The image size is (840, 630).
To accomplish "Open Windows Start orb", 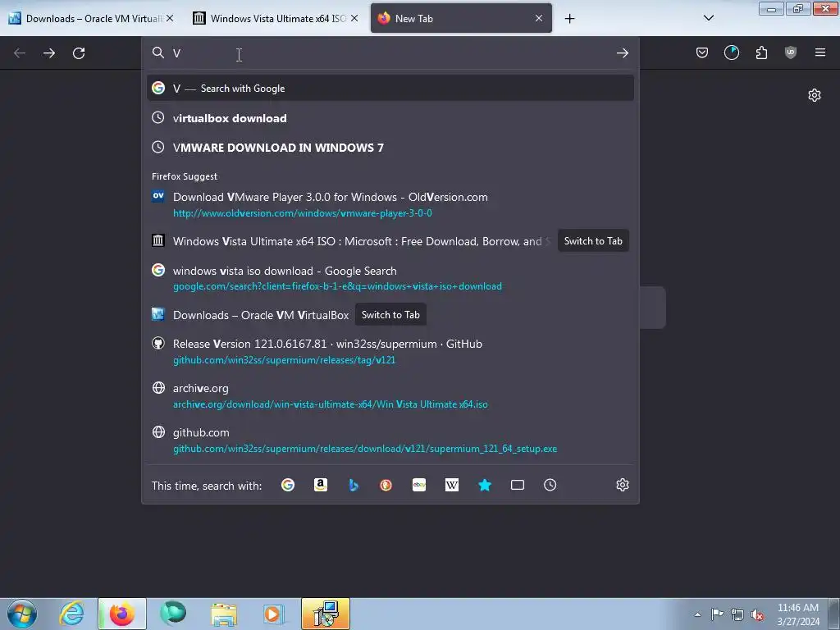I will coord(22,614).
